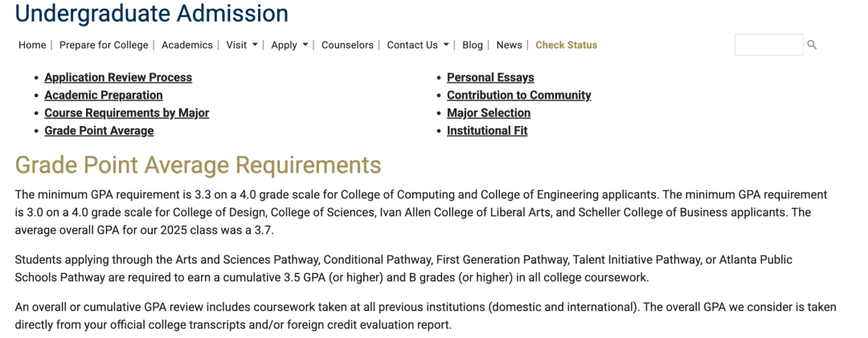Image resolution: width=868 pixels, height=338 pixels.
Task: Click the Check Status link
Action: pyautogui.click(x=567, y=45)
